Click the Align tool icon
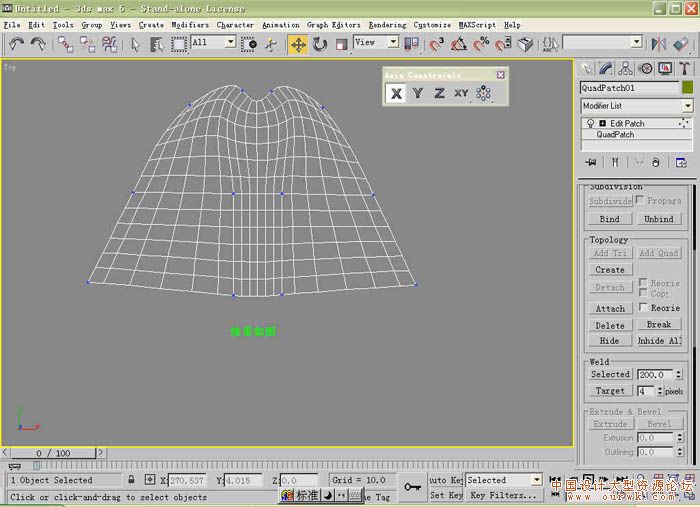 coord(681,44)
